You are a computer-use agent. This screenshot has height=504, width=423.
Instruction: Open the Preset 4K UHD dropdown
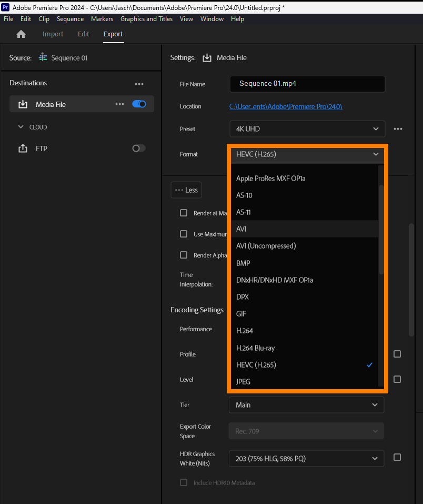coord(307,129)
